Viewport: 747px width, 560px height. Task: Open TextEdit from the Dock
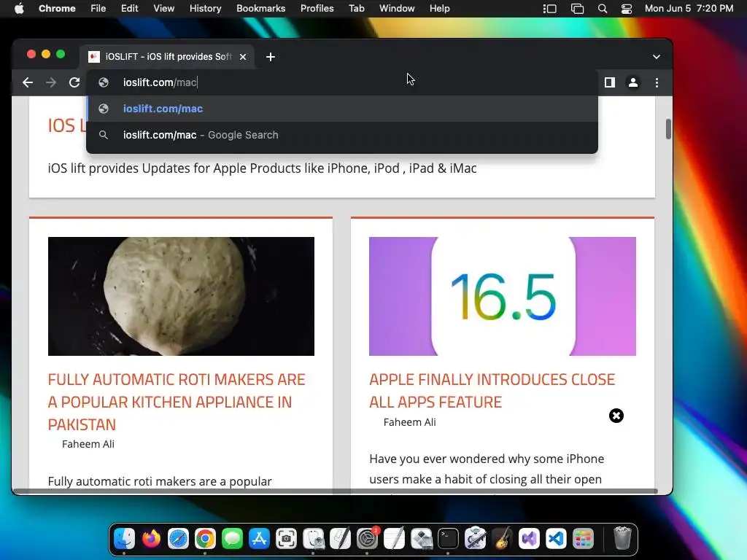click(x=394, y=539)
